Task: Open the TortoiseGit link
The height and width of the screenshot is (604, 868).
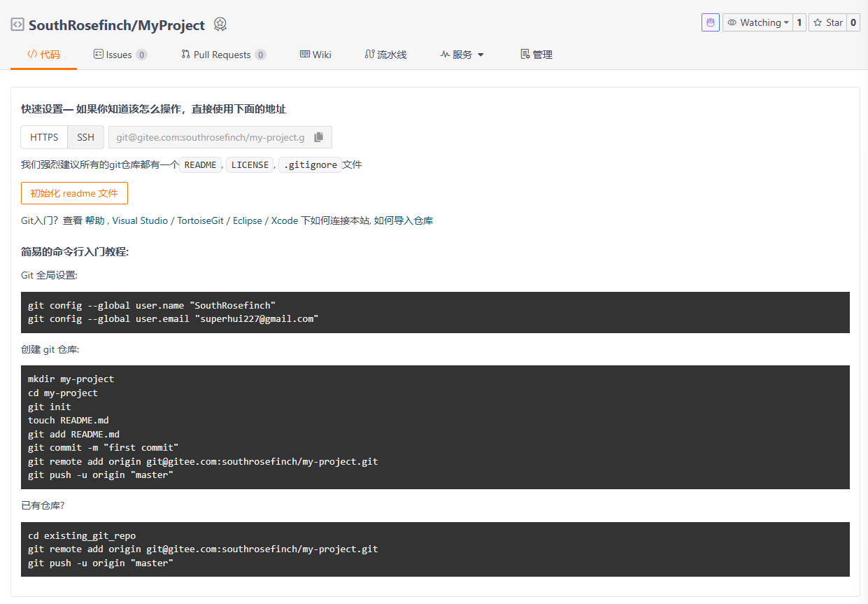Action: pyautogui.click(x=200, y=220)
